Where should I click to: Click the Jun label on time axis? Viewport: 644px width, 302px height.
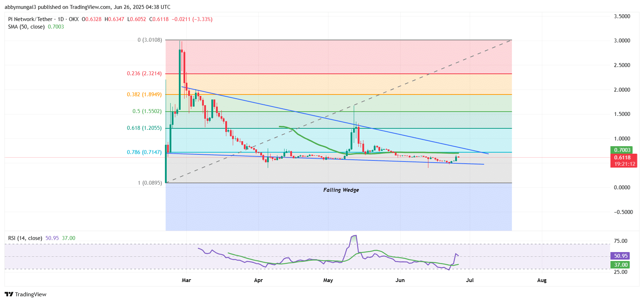400,280
